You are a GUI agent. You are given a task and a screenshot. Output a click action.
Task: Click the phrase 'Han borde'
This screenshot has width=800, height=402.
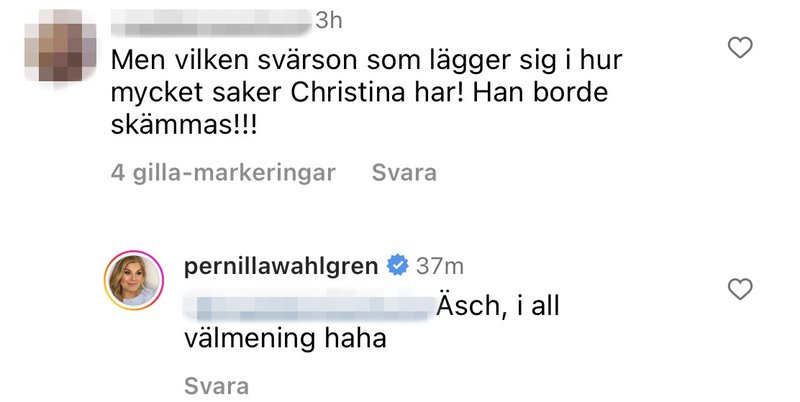[x=540, y=92]
